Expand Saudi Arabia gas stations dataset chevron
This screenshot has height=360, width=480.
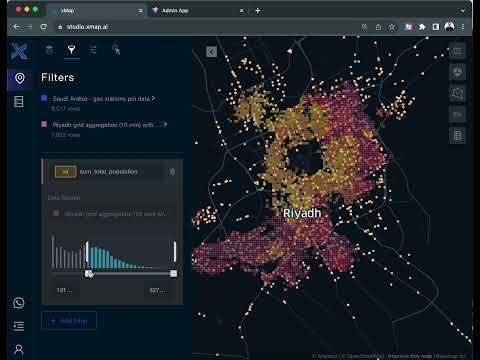click(153, 98)
